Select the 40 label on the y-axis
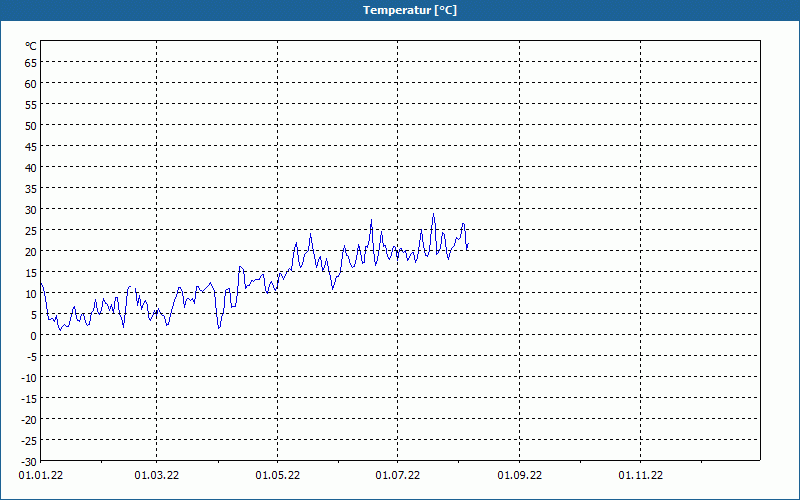800x500 pixels. (31, 167)
